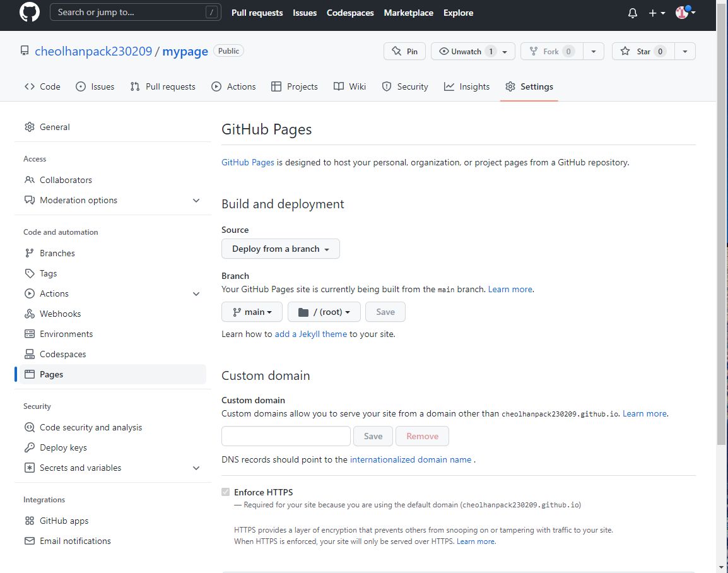Click the Branches git-branch icon
The width and height of the screenshot is (728, 573).
(29, 253)
